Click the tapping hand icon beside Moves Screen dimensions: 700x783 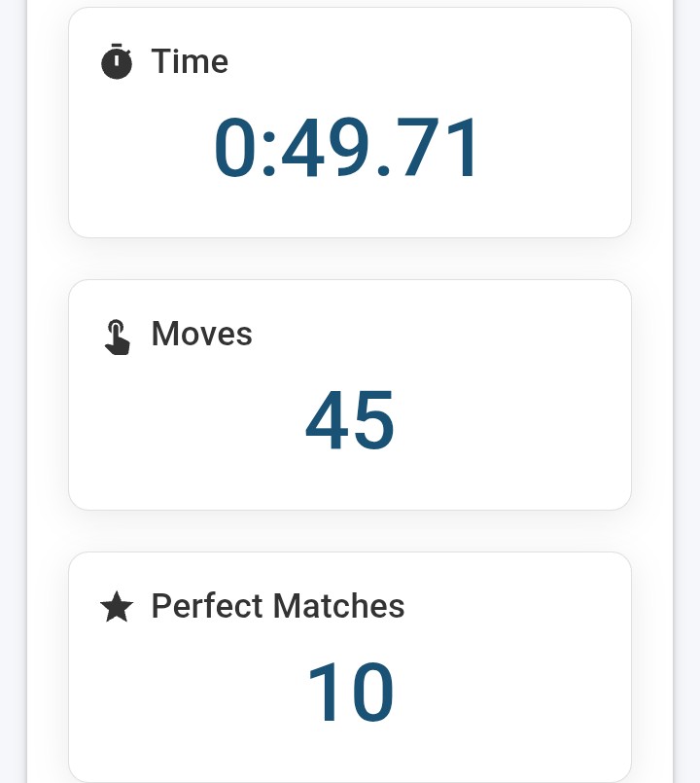tap(118, 338)
